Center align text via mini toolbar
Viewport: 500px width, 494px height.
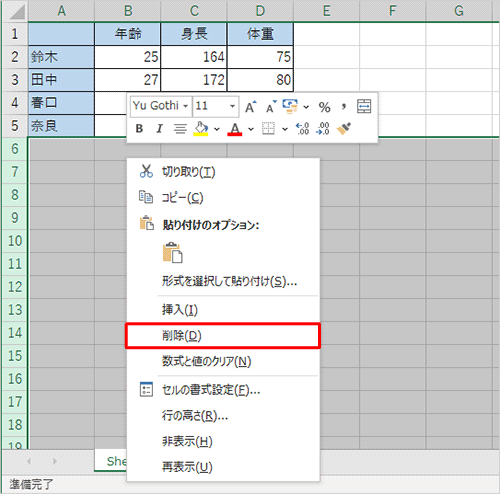click(180, 128)
